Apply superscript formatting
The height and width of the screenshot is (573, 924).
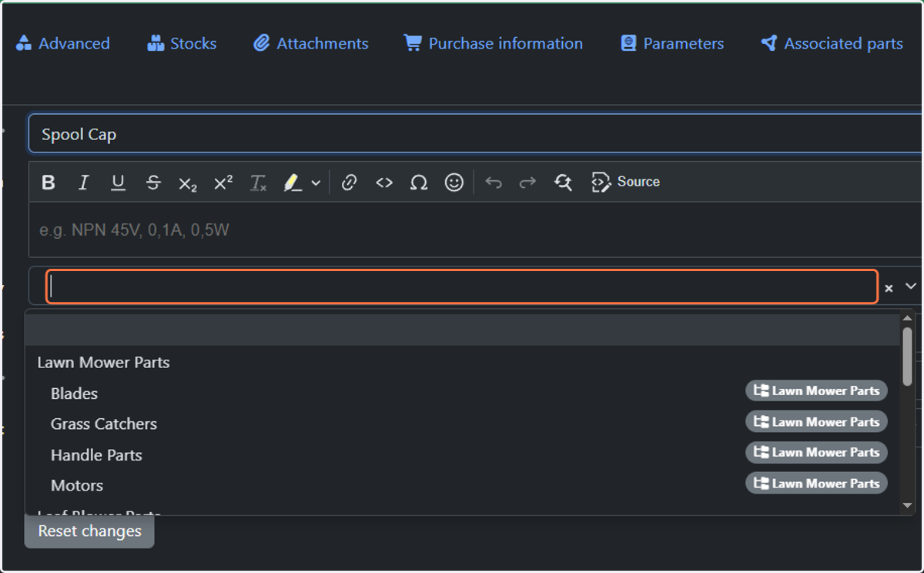(223, 183)
